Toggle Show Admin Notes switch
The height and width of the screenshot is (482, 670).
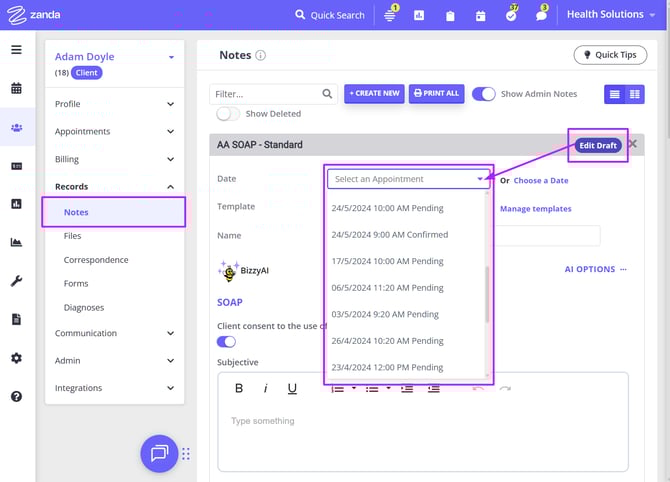pos(484,93)
